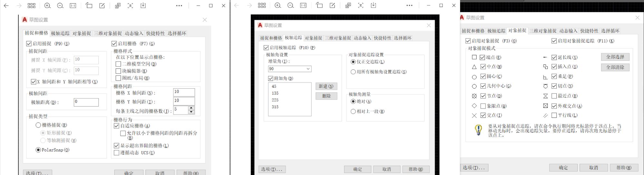Click translate icon in left image viewer

(118, 5)
